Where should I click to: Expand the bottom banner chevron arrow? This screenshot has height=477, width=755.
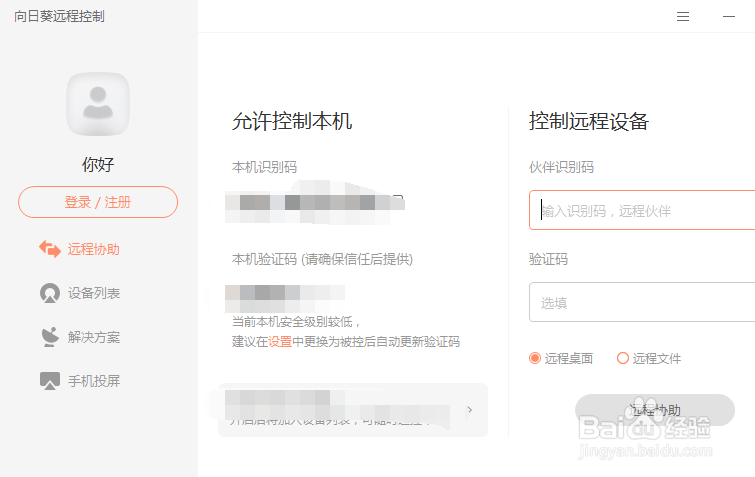(x=469, y=410)
